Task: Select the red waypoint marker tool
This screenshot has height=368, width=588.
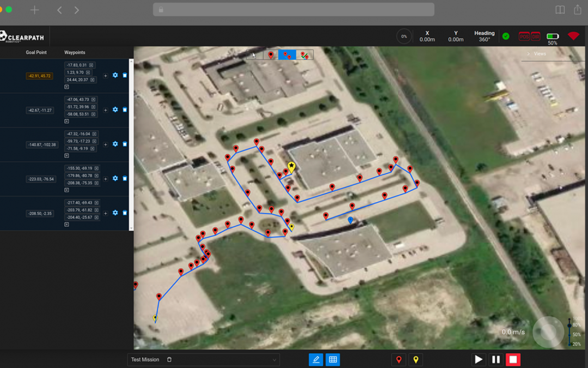Action: 399,359
